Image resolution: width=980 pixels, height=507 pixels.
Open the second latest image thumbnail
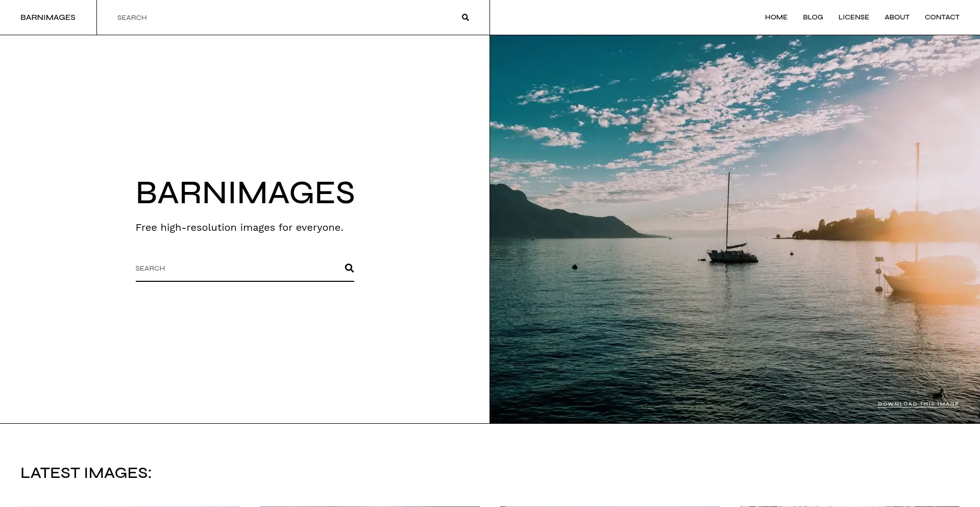coord(370,506)
